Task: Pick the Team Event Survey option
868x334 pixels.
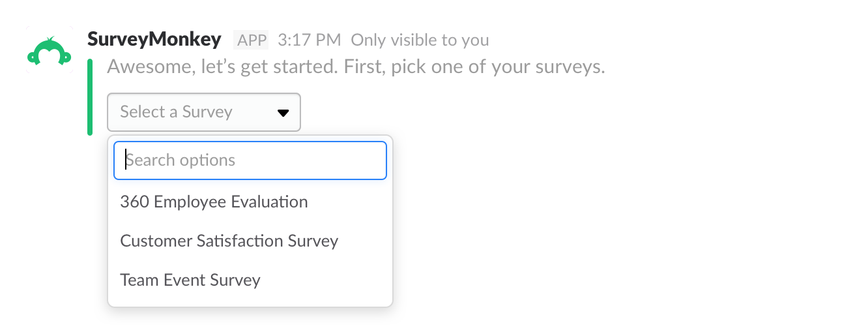Action: (190, 281)
